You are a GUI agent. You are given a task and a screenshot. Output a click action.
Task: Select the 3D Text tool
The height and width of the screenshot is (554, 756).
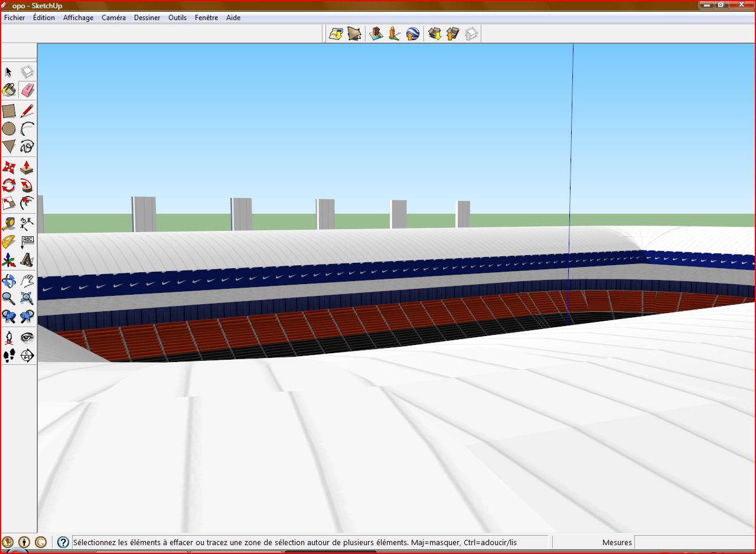click(27, 260)
